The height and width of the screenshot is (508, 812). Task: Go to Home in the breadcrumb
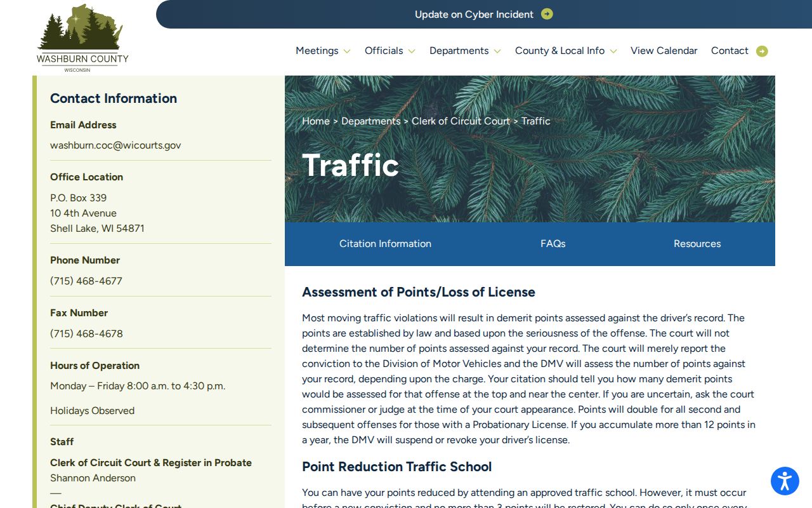316,121
